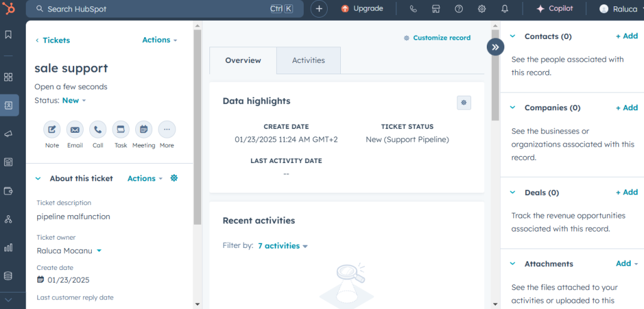The width and height of the screenshot is (644, 309).
Task: Click the New (Support Pipeline) ticket status value
Action: tap(408, 140)
